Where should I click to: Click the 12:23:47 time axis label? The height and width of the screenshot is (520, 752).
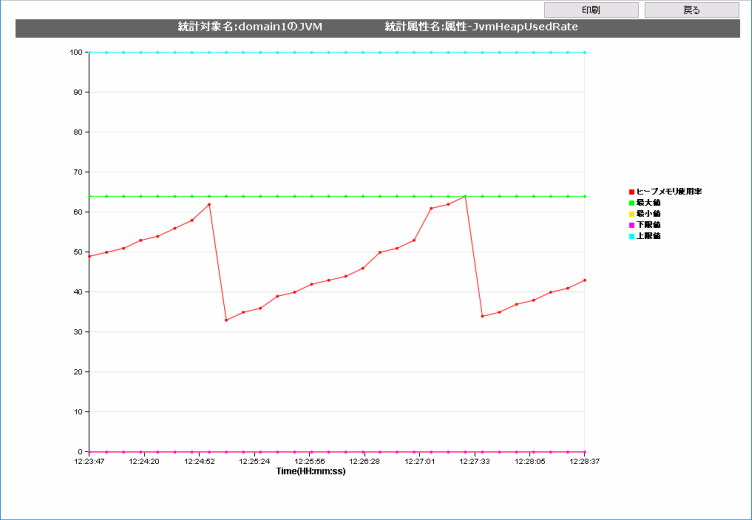point(90,462)
